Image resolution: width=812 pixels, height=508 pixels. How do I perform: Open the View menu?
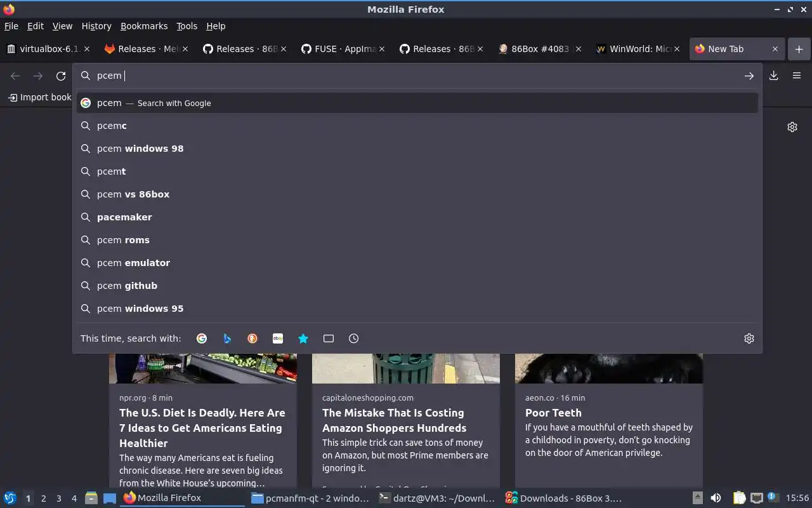click(x=62, y=26)
